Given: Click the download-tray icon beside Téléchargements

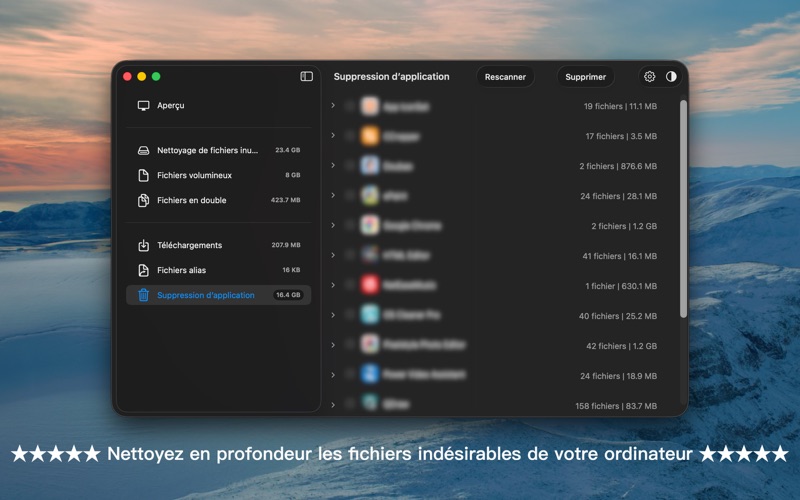Looking at the screenshot, I should [143, 245].
